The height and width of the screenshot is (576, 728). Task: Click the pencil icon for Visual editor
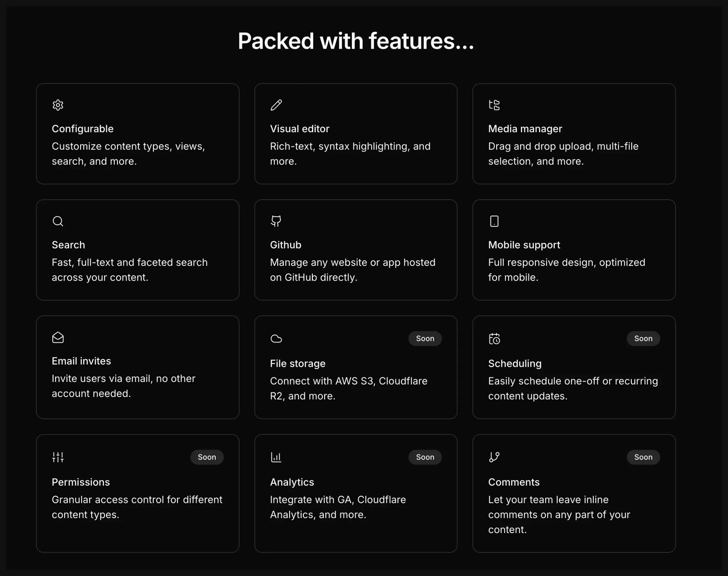[276, 105]
